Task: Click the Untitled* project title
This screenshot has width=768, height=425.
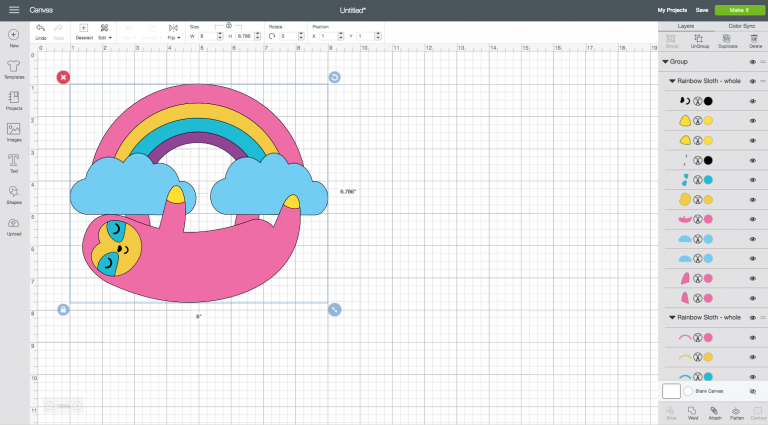Action: [x=353, y=10]
